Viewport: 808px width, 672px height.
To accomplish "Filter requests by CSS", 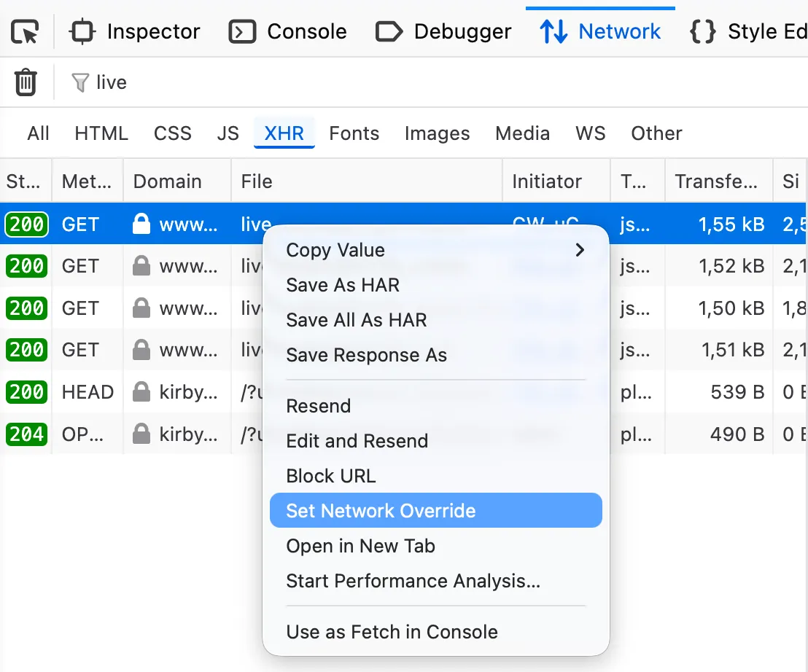I will coord(173,133).
